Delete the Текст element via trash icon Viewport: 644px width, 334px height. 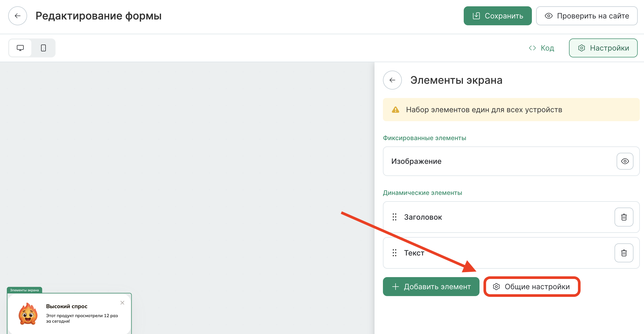tap(624, 253)
